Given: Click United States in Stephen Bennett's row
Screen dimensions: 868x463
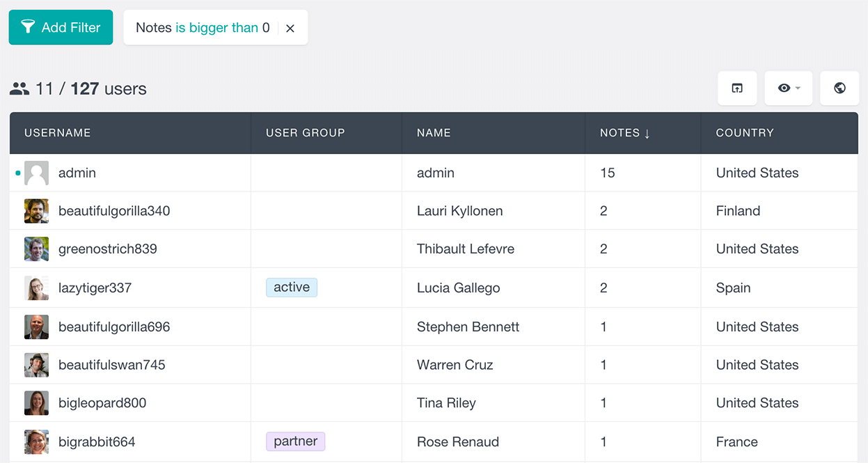Looking at the screenshot, I should pyautogui.click(x=757, y=327).
